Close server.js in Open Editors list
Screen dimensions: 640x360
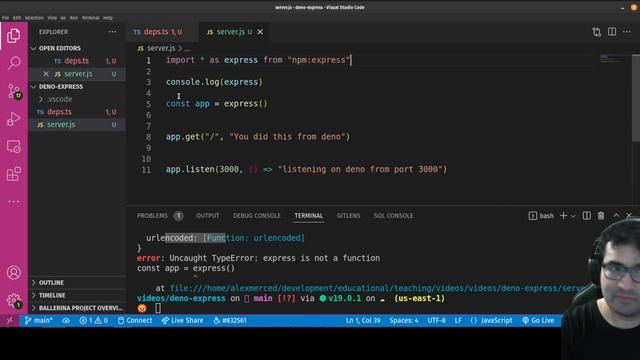46,74
